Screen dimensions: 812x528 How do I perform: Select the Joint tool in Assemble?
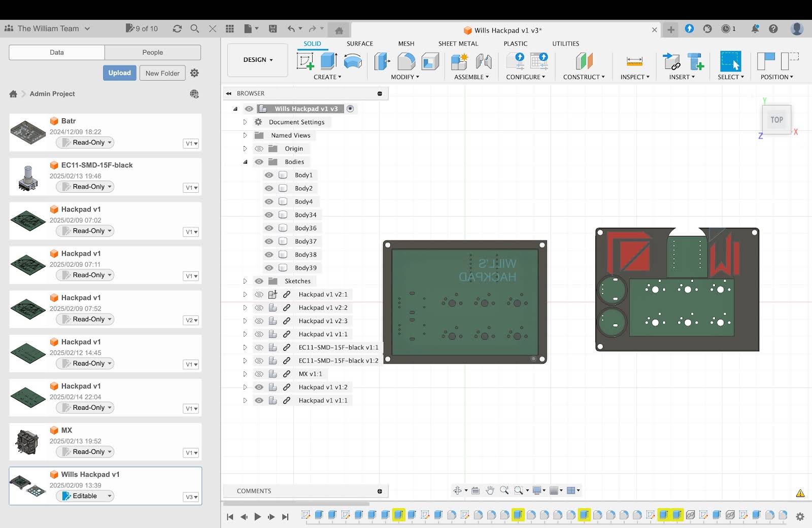pos(484,61)
